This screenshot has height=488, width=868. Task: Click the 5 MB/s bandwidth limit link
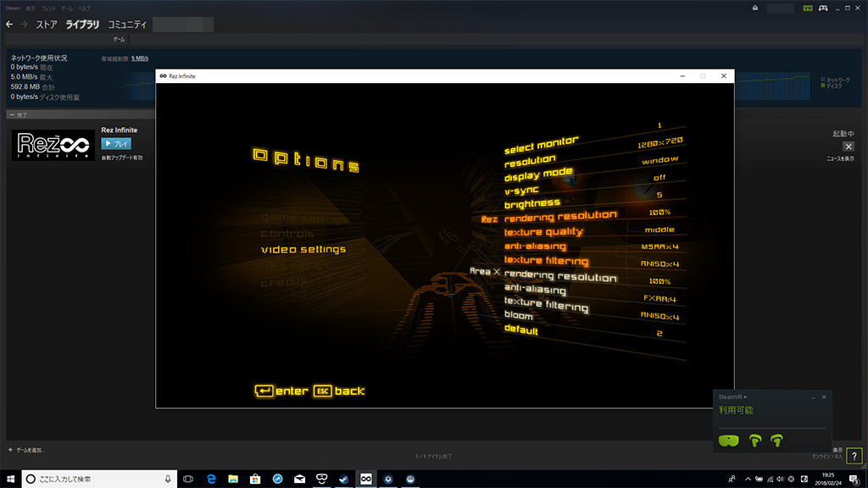point(140,58)
